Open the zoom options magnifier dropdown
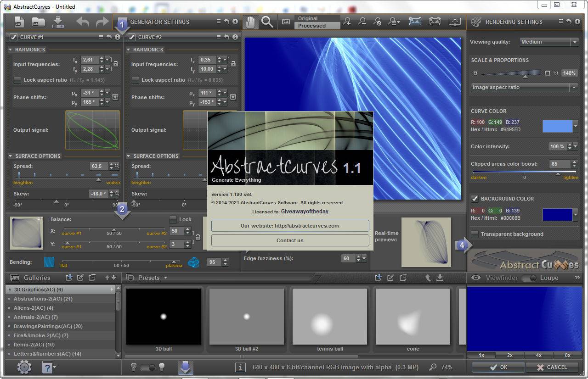Image resolution: width=588 pixels, height=379 pixels. [x=394, y=22]
